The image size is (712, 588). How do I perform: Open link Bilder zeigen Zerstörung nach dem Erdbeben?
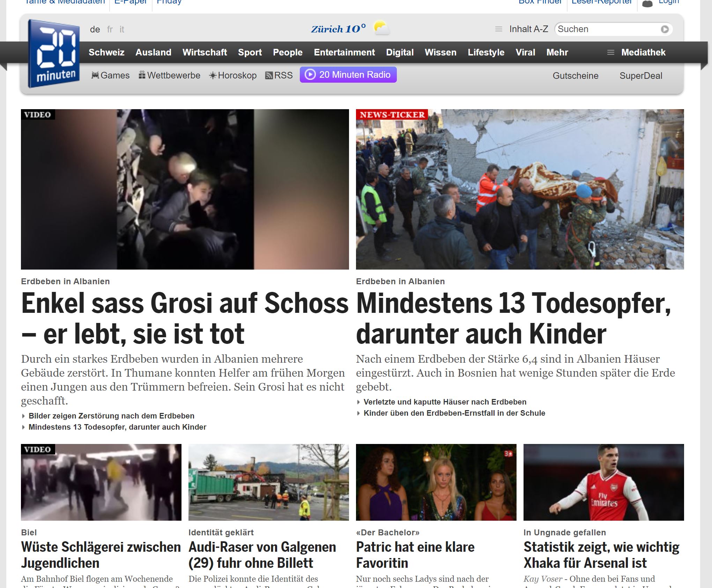tap(111, 416)
